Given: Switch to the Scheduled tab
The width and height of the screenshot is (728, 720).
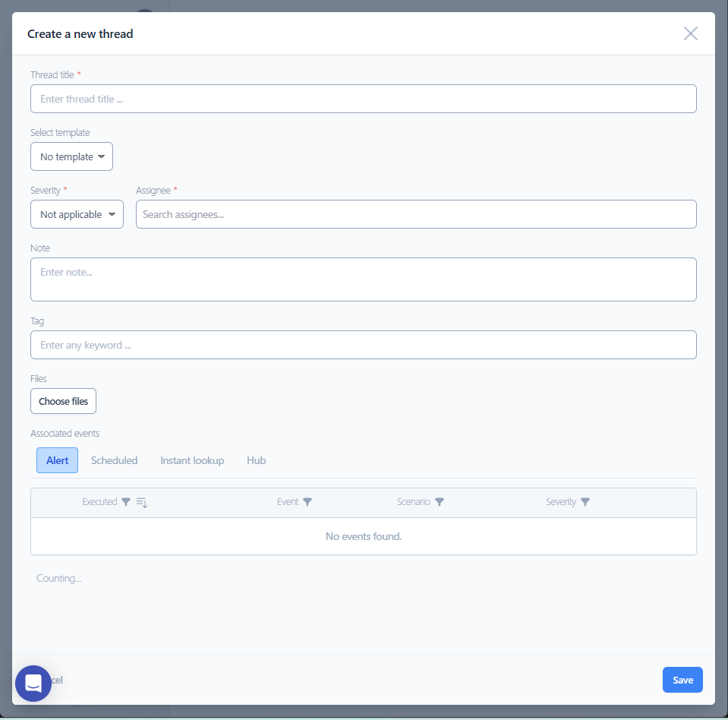Looking at the screenshot, I should point(114,460).
